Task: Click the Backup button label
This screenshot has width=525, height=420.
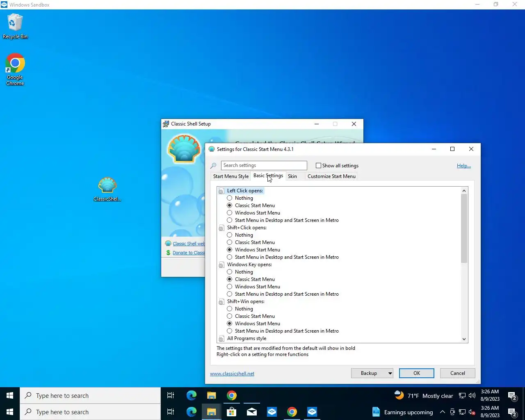Action: 369,373
